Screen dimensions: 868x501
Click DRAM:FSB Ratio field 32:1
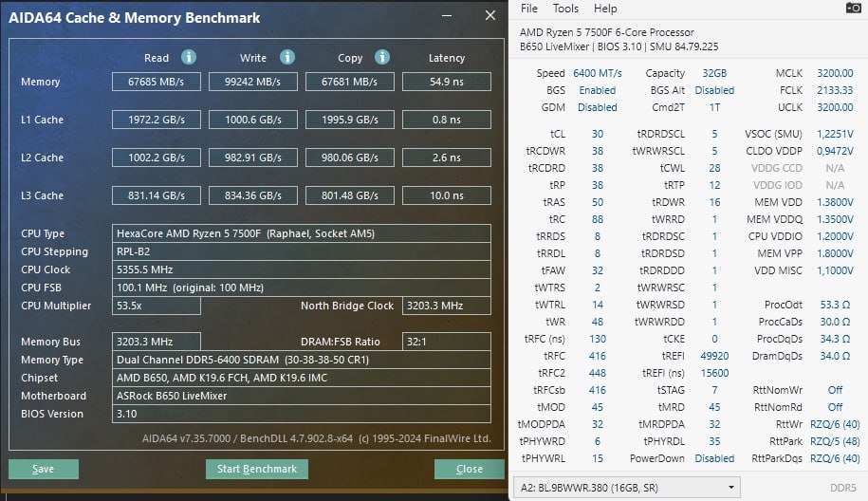coord(447,342)
